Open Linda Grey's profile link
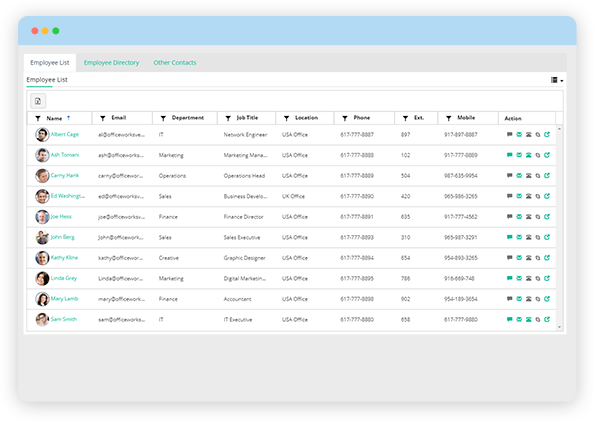 pyautogui.click(x=64, y=278)
